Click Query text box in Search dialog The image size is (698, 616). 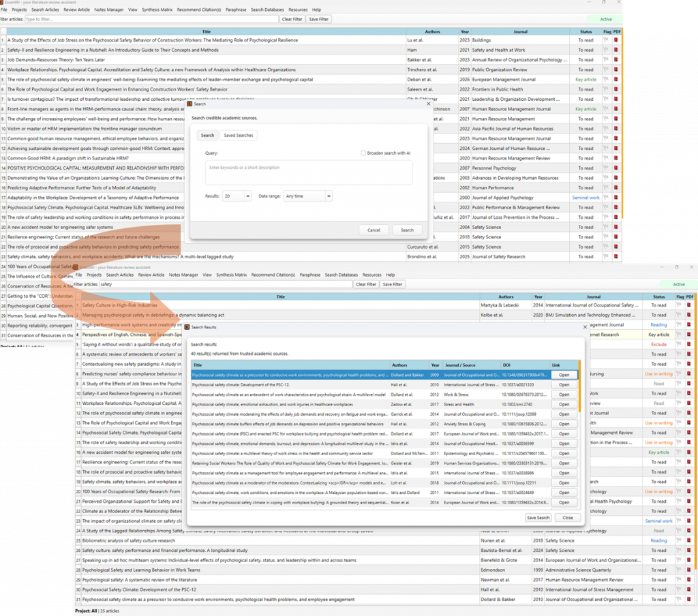pos(309,172)
